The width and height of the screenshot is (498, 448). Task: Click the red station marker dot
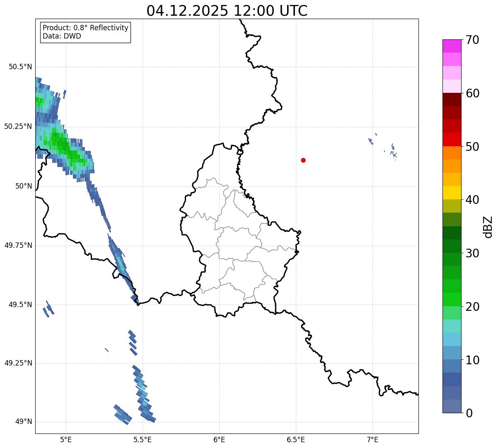303,160
